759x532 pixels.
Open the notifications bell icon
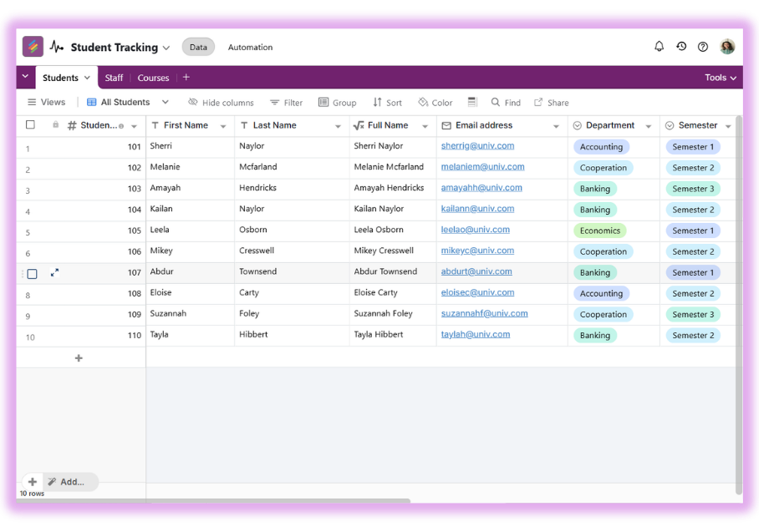coord(659,47)
